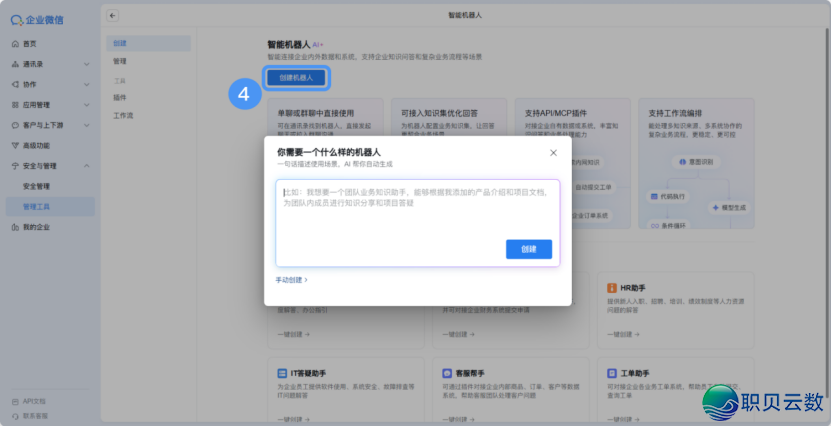The width and height of the screenshot is (831, 427).
Task: Click the 联系客服 headset icon
Action: coord(15,416)
